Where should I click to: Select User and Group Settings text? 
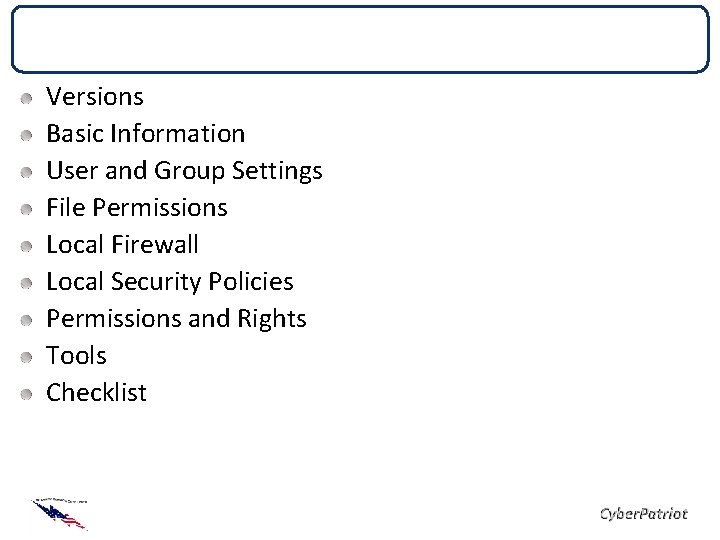pos(184,172)
